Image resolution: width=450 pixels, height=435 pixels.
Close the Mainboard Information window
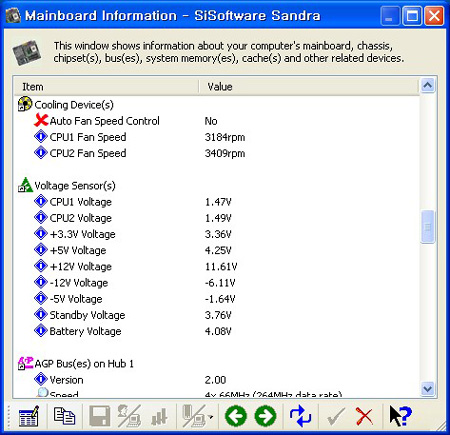[434, 16]
